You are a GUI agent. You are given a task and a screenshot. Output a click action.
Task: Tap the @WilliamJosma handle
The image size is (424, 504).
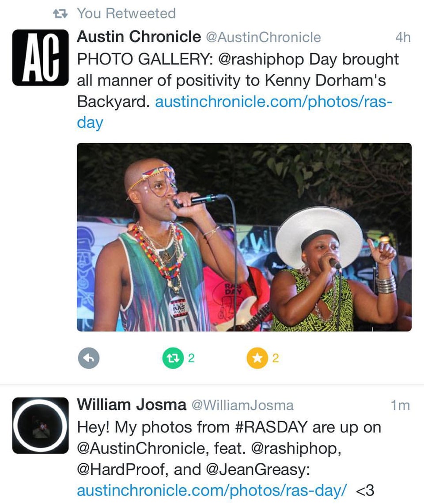tap(242, 405)
